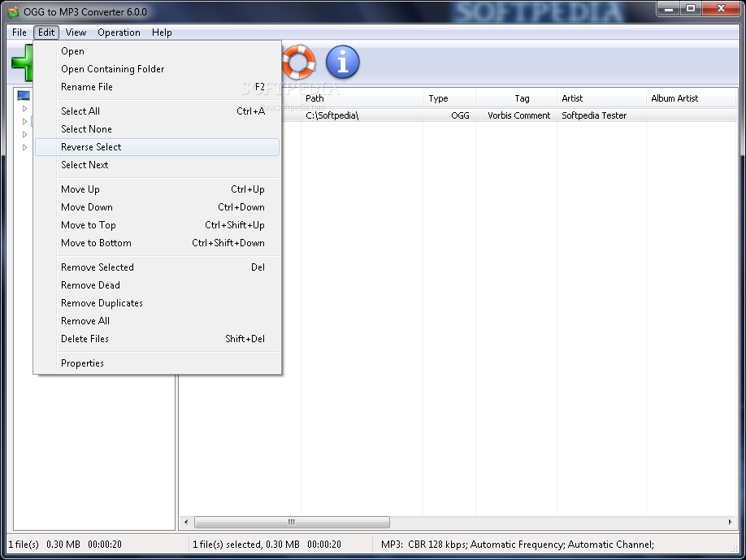This screenshot has height=560, width=746.
Task: Click the 1 file(s) selected status text
Action: tap(267, 545)
